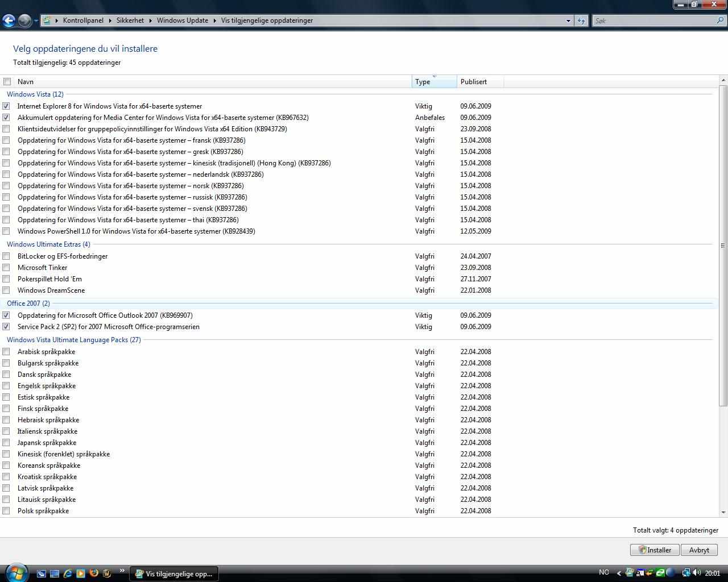The image size is (728, 582).
Task: Click the Avbryt button
Action: click(699, 550)
